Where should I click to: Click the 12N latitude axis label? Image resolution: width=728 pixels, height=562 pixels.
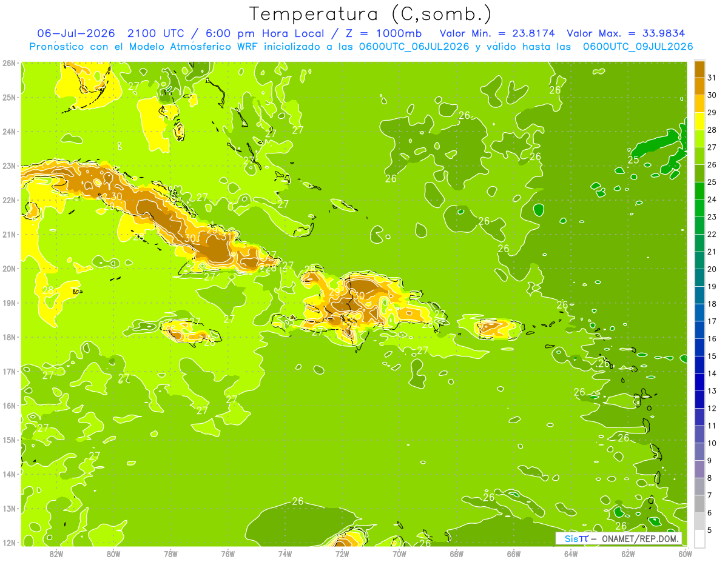tap(8, 543)
